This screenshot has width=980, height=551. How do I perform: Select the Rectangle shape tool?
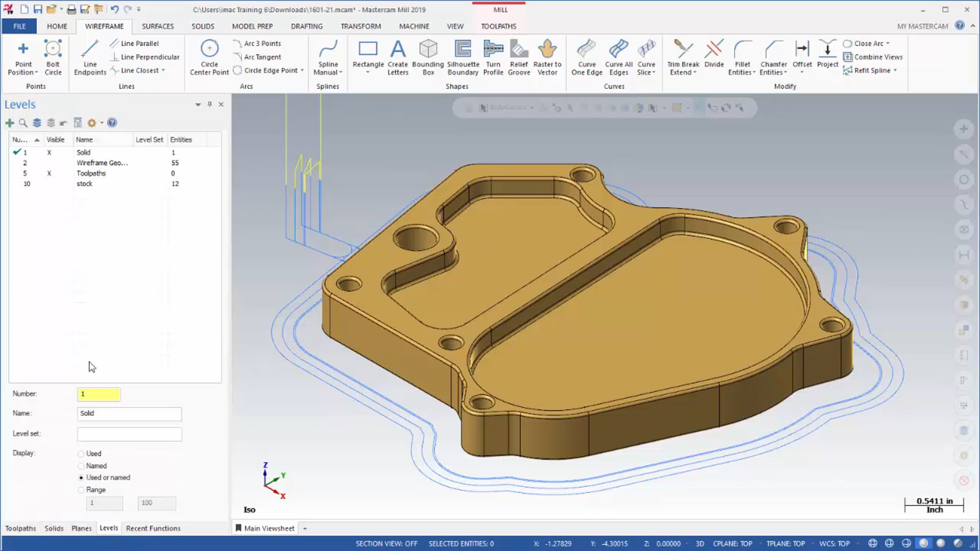coord(368,54)
